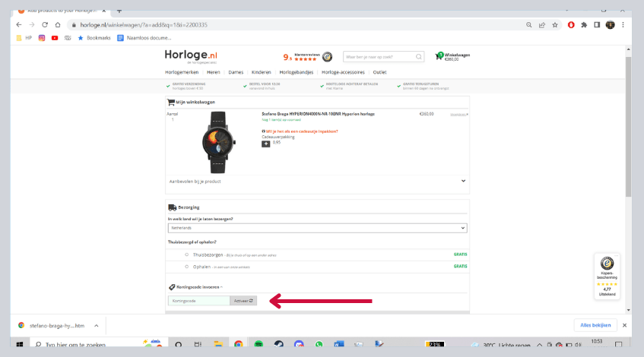
Task: Click the address bar zoom magnifier icon
Action: click(x=529, y=25)
